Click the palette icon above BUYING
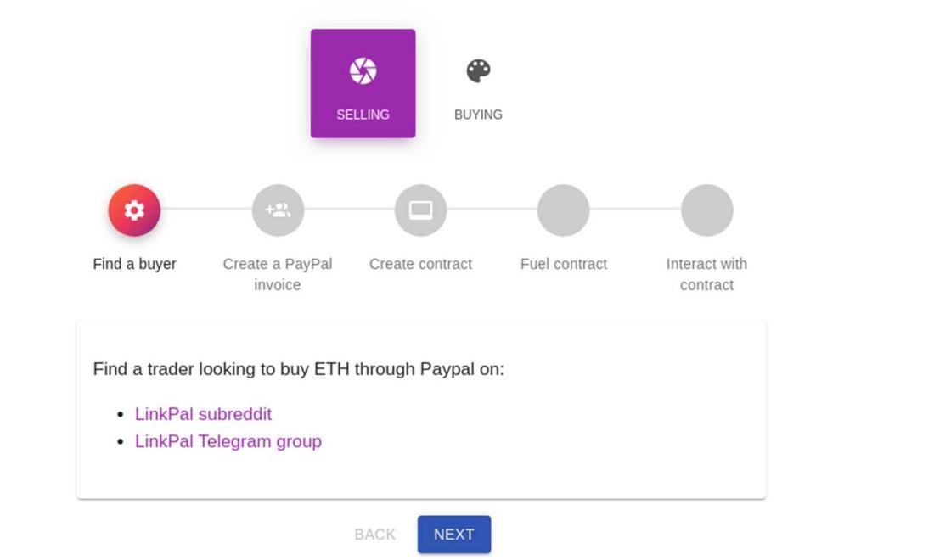Viewport: 934px width, 560px height. (x=478, y=72)
